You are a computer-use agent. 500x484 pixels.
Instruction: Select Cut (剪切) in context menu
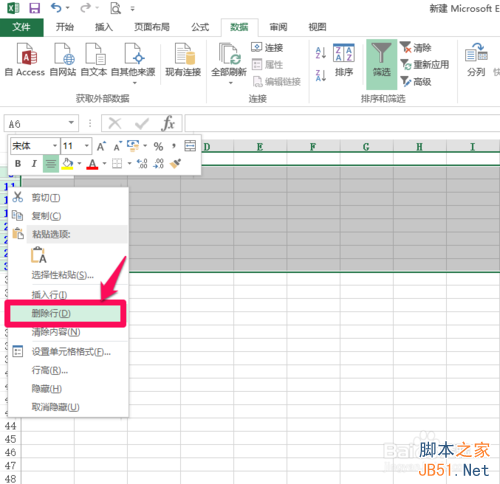pos(68,198)
